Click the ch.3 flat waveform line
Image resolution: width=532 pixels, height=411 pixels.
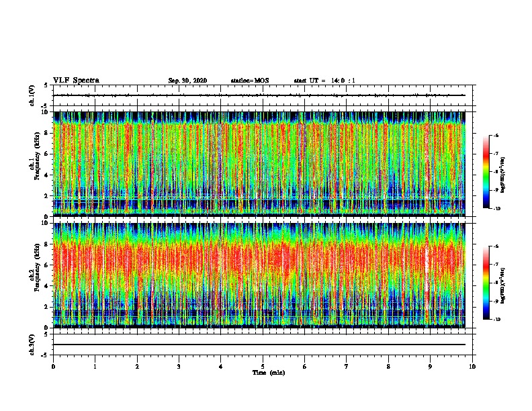(259, 345)
